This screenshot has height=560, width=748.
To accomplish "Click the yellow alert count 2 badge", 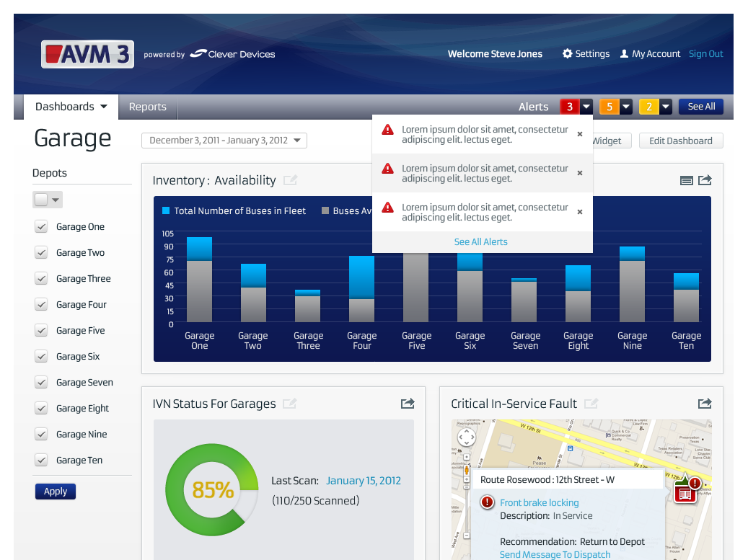I will point(649,107).
